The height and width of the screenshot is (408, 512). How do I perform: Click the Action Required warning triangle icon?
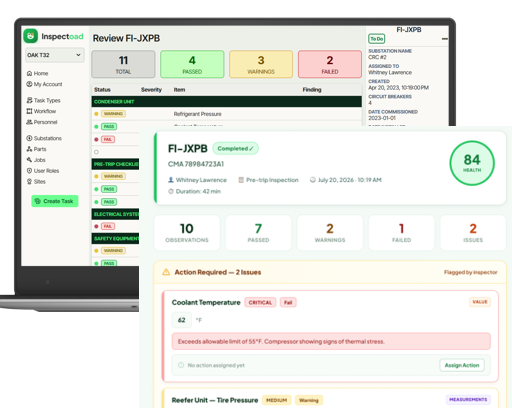(x=166, y=272)
